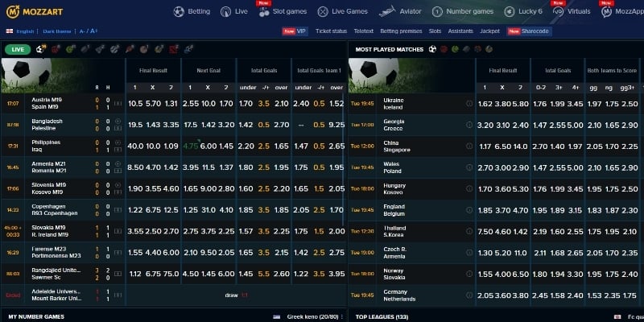Image resolution: width=644 pixels, height=322 pixels.
Task: Select the green tennis ball Live filter
Action: [70, 49]
